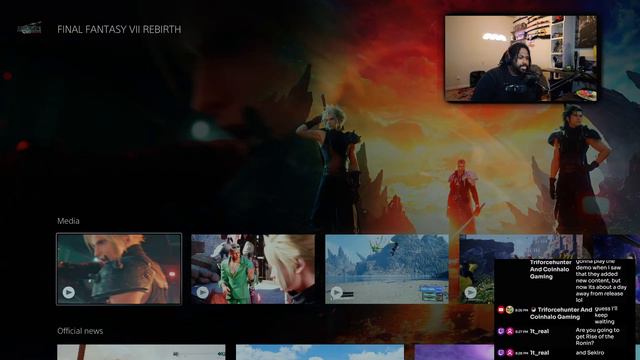Open the Official news card with blue sky and clouds

[x=320, y=352]
